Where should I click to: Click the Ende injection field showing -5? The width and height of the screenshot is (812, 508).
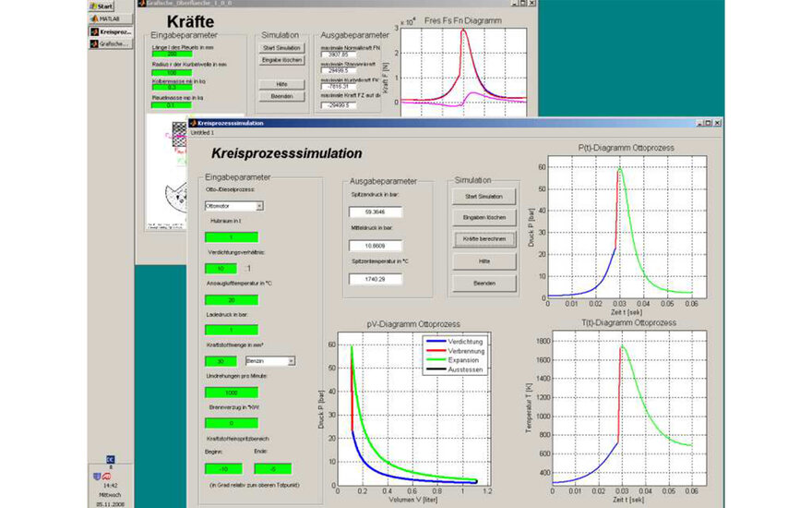[273, 469]
